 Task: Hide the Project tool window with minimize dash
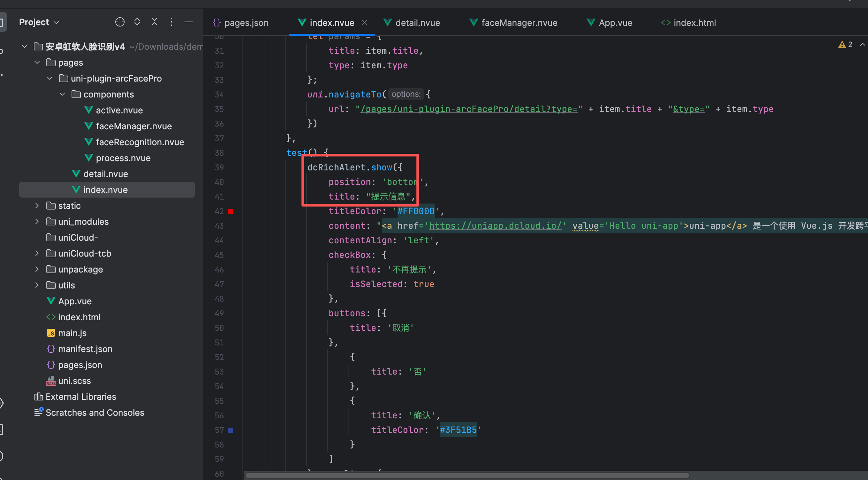click(x=189, y=22)
